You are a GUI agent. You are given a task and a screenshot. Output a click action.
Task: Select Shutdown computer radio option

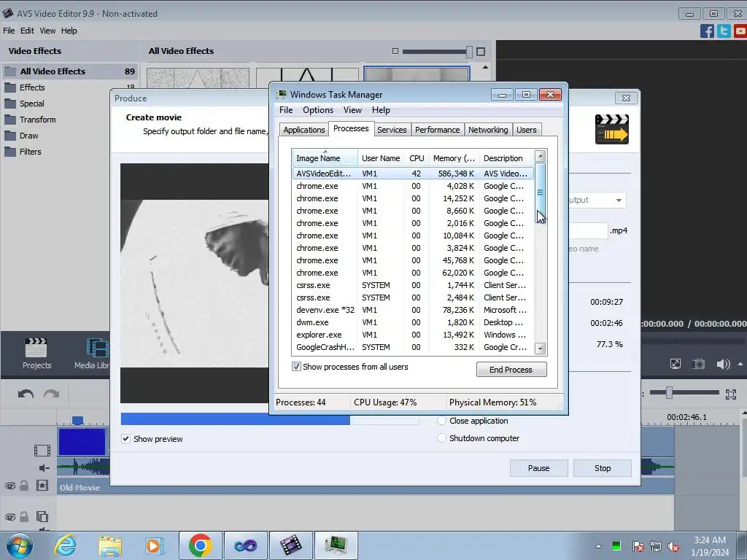tap(441, 438)
